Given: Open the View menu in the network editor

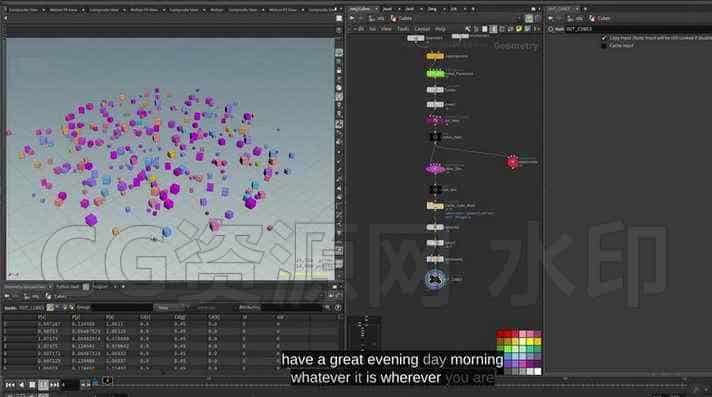Looking at the screenshot, I should pos(386,29).
